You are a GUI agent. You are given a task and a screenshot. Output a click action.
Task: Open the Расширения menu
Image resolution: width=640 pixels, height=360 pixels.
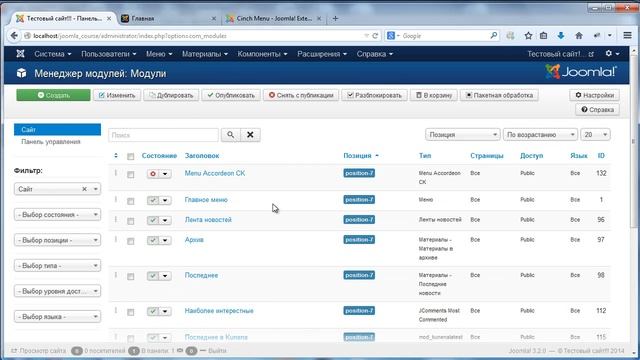[322, 54]
